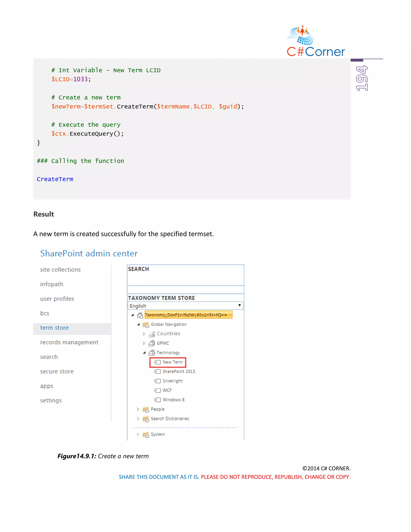Click the New Term tag icon
The height and width of the screenshot is (532, 411).
click(x=158, y=362)
